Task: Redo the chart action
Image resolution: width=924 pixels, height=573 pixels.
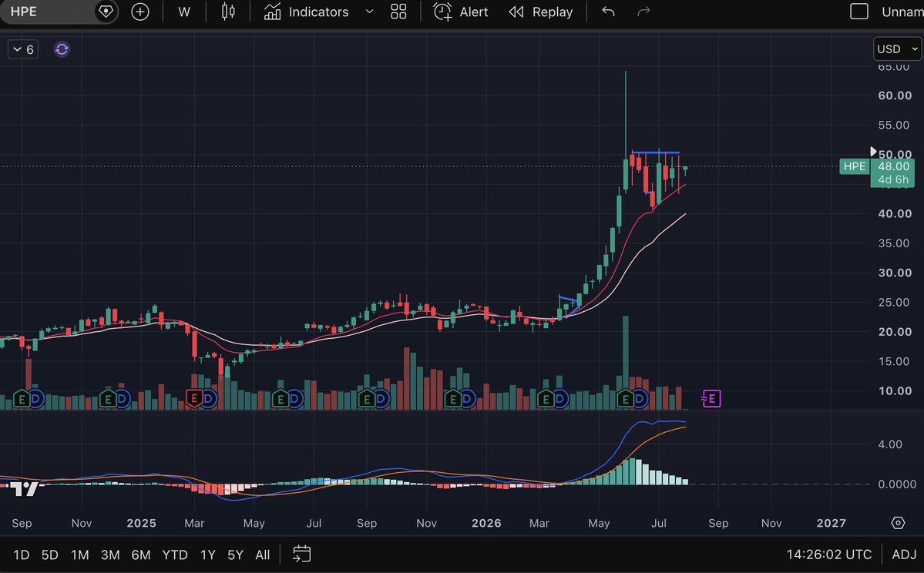Action: [x=643, y=12]
